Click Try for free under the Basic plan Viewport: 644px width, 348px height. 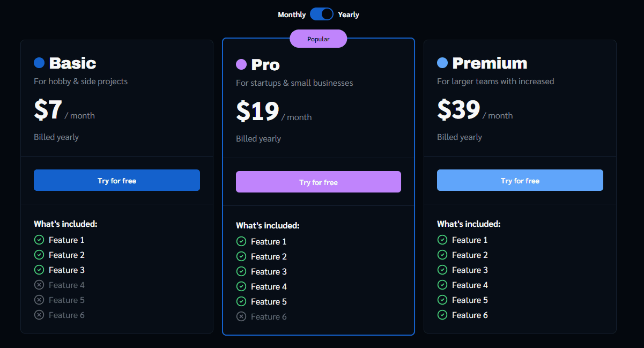tap(116, 180)
